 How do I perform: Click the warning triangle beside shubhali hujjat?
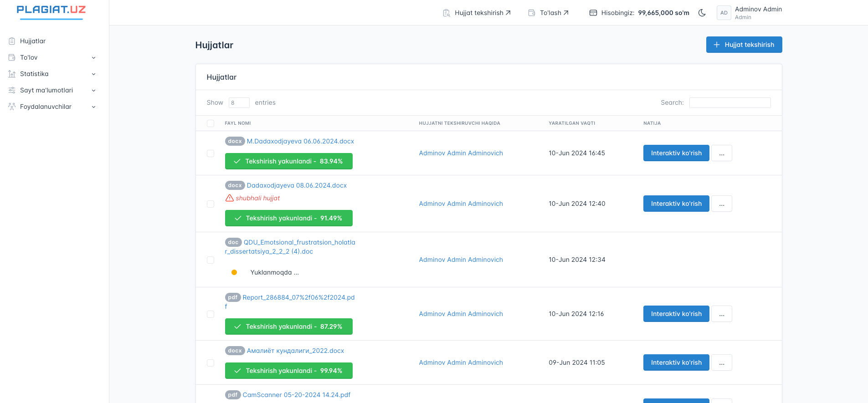(230, 198)
